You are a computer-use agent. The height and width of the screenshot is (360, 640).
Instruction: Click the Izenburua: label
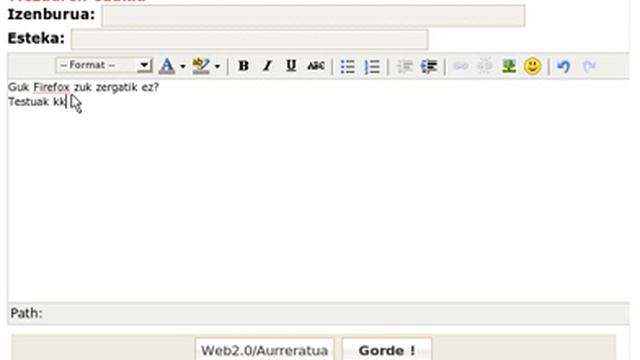(x=51, y=15)
